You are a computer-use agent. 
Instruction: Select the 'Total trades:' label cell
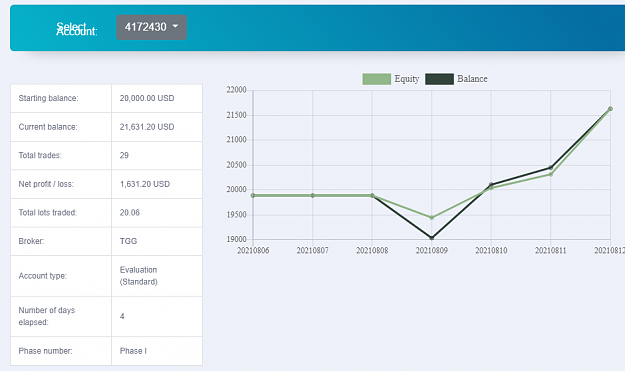tap(61, 155)
